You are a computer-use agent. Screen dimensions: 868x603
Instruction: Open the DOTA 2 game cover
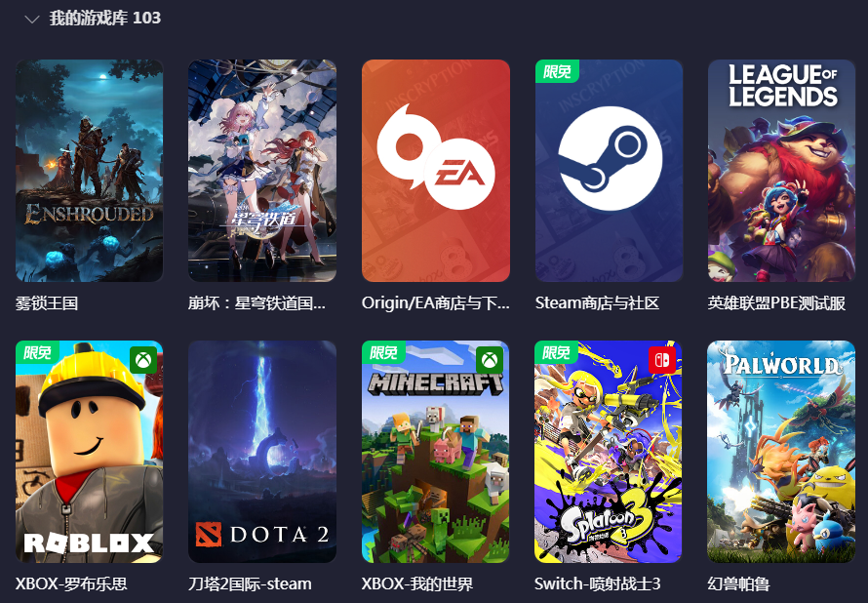click(262, 452)
